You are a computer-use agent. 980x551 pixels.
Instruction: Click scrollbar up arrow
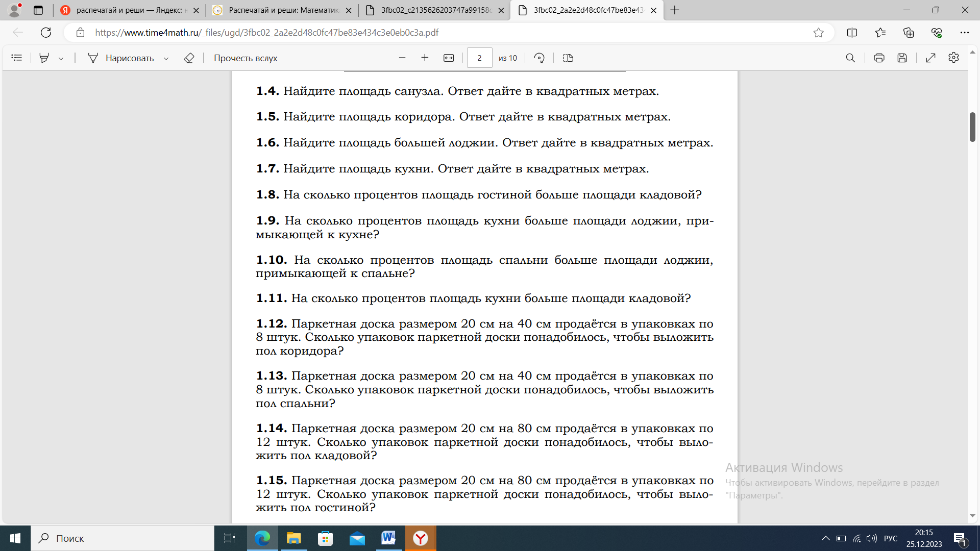click(x=972, y=53)
